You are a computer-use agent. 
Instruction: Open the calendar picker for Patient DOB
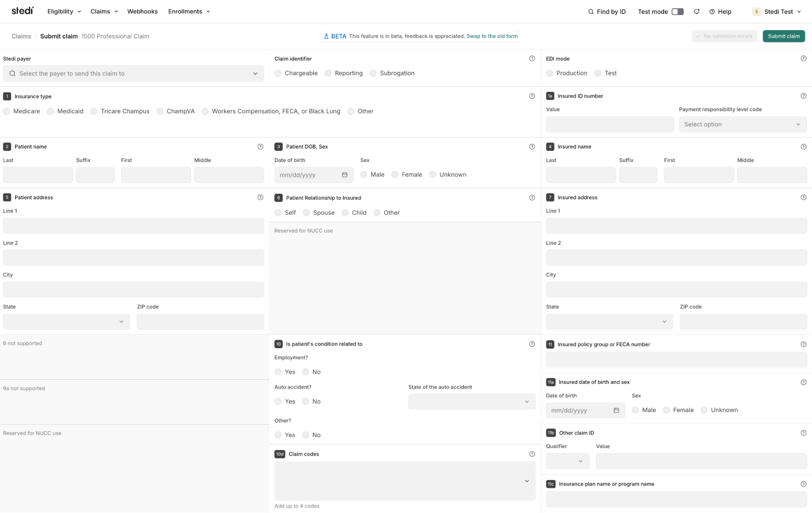pos(344,175)
